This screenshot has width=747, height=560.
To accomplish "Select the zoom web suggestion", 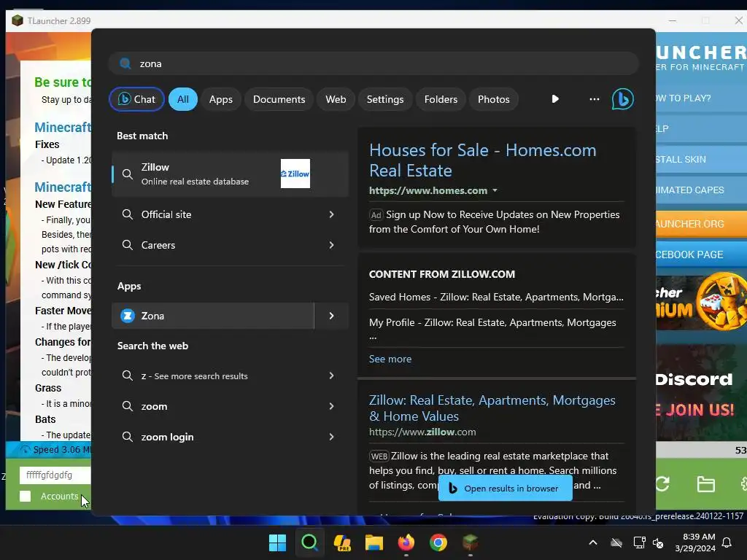I will click(230, 406).
